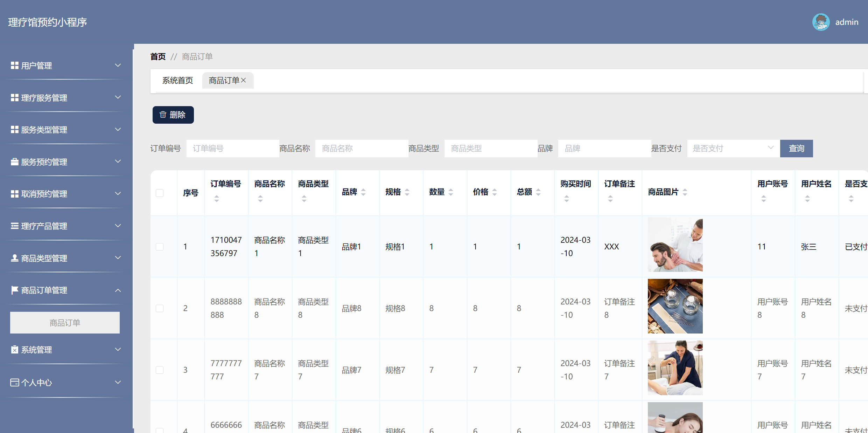Open the massage photo in row 1
The width and height of the screenshot is (868, 433).
pos(675,245)
